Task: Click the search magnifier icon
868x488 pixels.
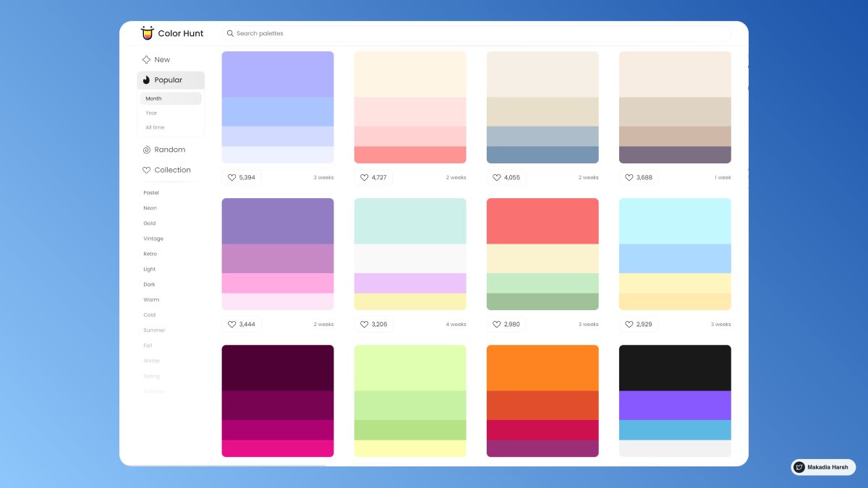Action: click(230, 33)
